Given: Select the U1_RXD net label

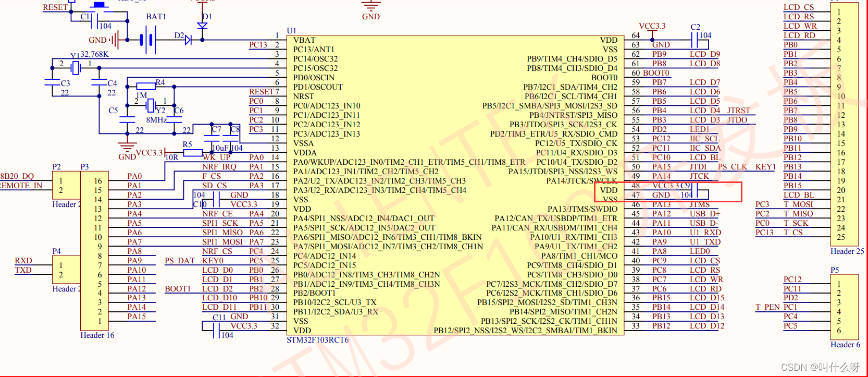Looking at the screenshot, I should coord(705,233).
